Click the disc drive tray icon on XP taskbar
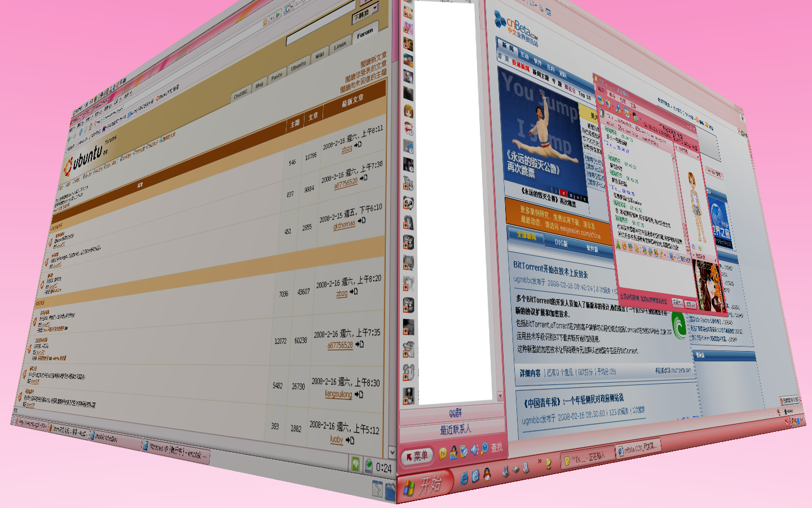The image size is (812, 508). (526, 468)
